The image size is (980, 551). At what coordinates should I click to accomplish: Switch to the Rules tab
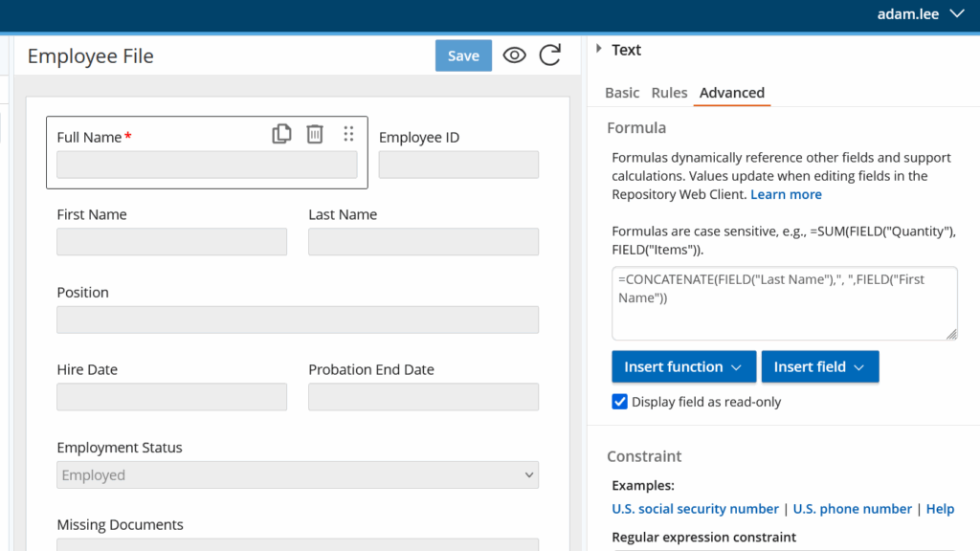(x=669, y=93)
